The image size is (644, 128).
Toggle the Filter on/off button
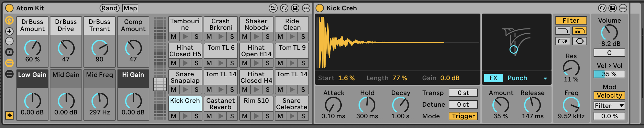click(x=571, y=20)
